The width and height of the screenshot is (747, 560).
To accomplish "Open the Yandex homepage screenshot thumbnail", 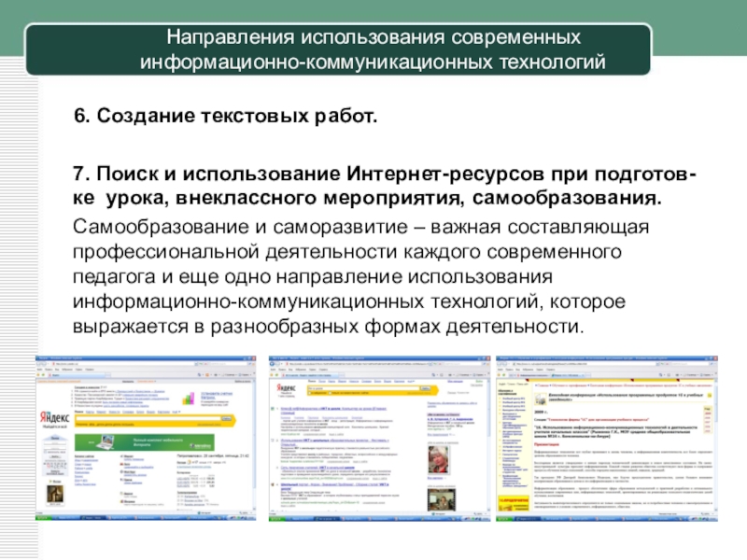I will (x=146, y=438).
